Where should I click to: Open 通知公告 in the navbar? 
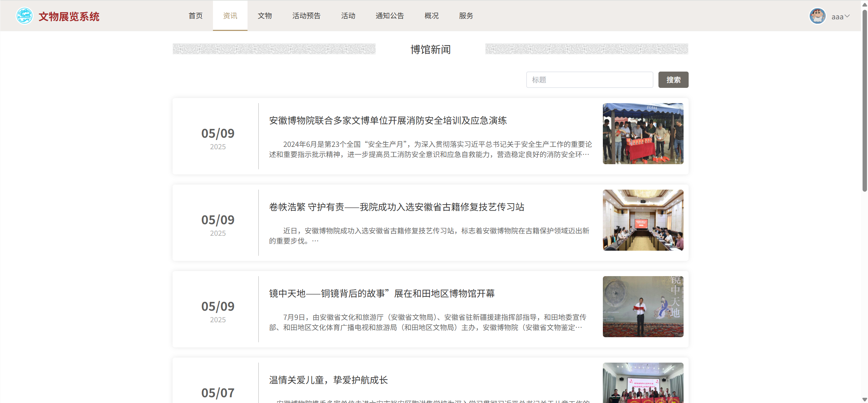(390, 16)
